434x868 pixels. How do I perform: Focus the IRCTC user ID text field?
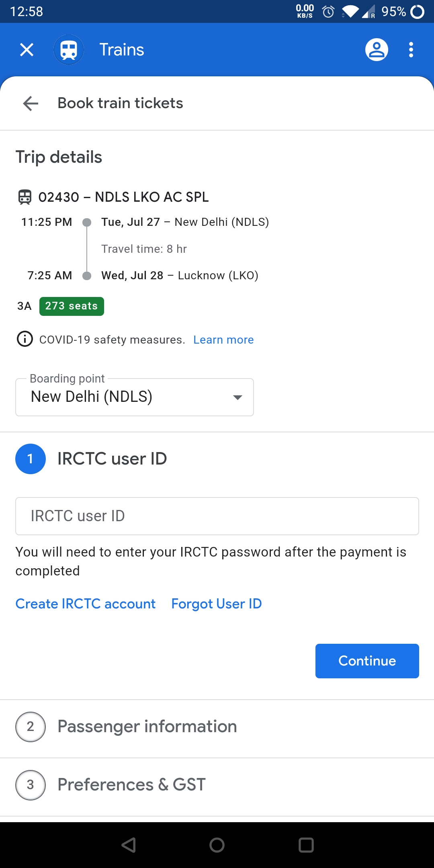click(217, 516)
